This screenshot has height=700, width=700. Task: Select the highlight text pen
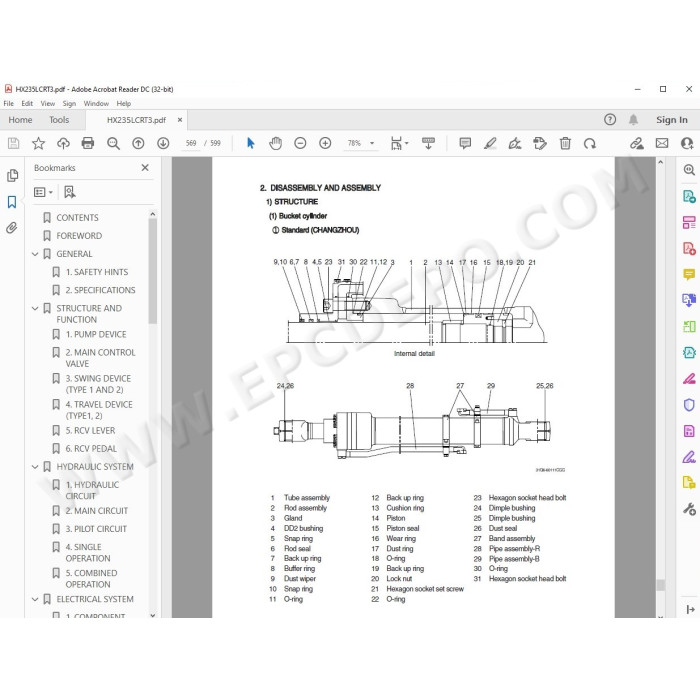(490, 143)
